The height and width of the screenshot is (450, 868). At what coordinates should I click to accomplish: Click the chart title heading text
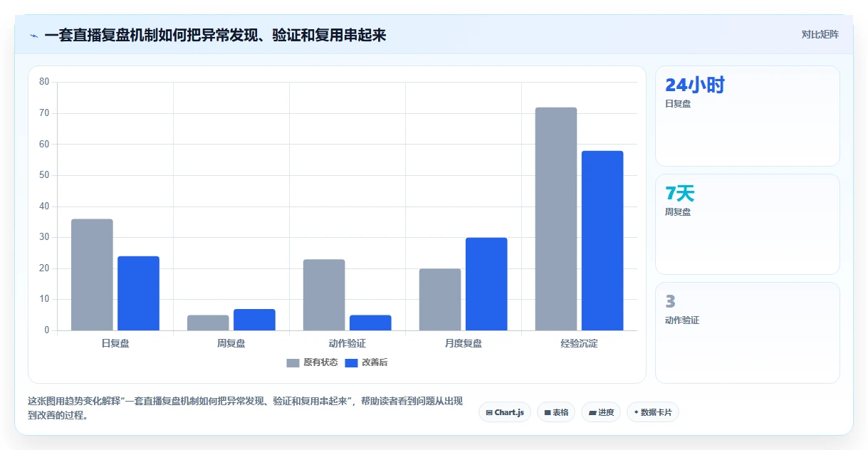[x=215, y=35]
